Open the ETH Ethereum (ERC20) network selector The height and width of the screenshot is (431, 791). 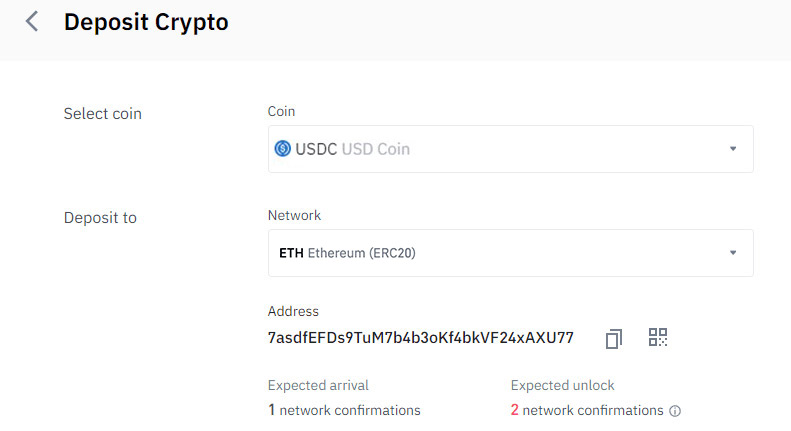pos(511,253)
